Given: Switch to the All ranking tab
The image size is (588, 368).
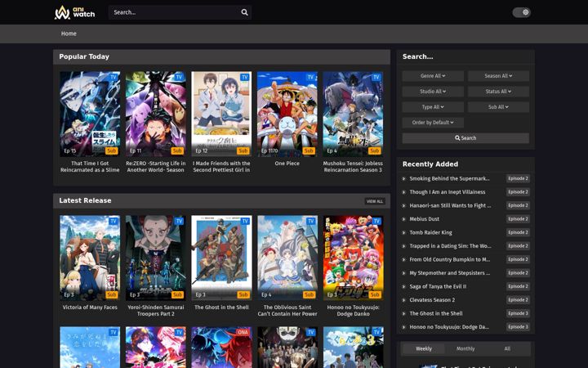Looking at the screenshot, I should pos(507,349).
